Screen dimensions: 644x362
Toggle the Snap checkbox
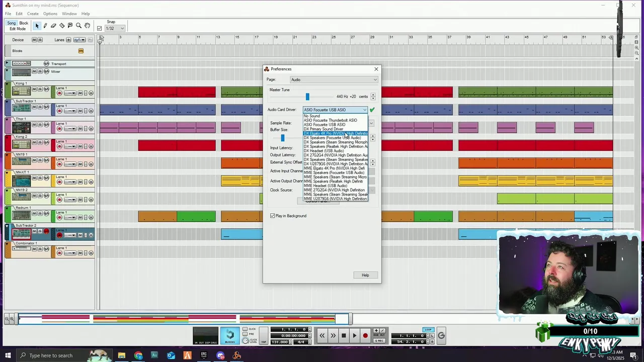click(99, 29)
